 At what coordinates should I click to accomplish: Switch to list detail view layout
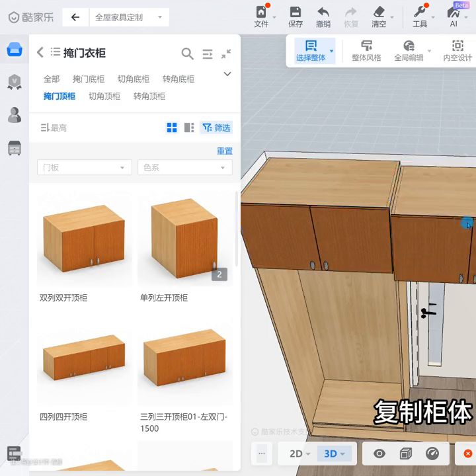pos(189,128)
